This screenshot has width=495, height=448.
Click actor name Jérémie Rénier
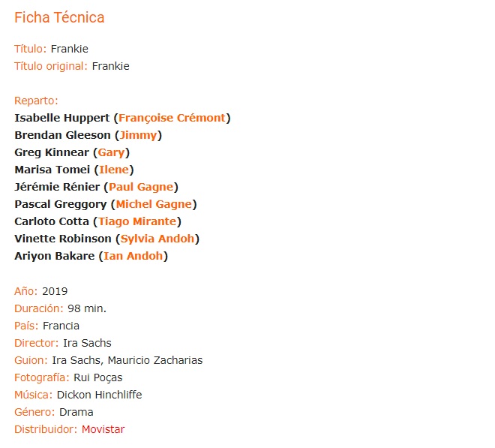(x=57, y=187)
